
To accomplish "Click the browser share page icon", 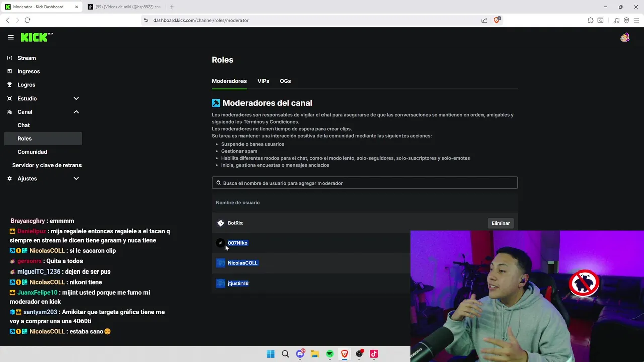I will click(x=484, y=20).
